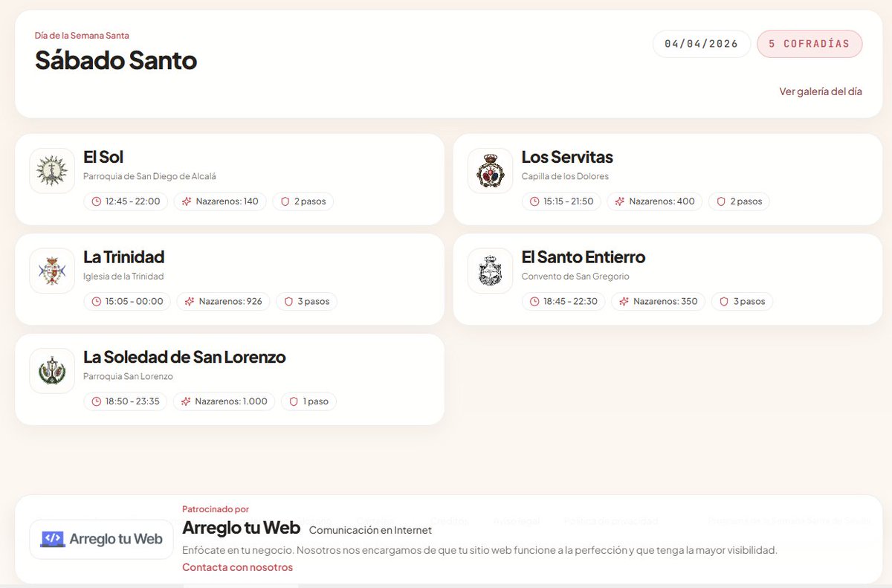The height and width of the screenshot is (588, 892).
Task: Open the El Santo Entierro title
Action: 584,257
